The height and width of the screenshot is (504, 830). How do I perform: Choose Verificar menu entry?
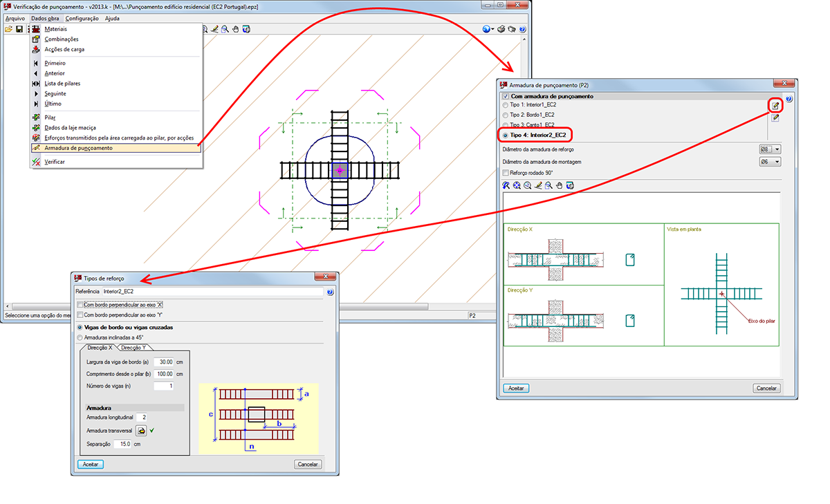(116, 162)
